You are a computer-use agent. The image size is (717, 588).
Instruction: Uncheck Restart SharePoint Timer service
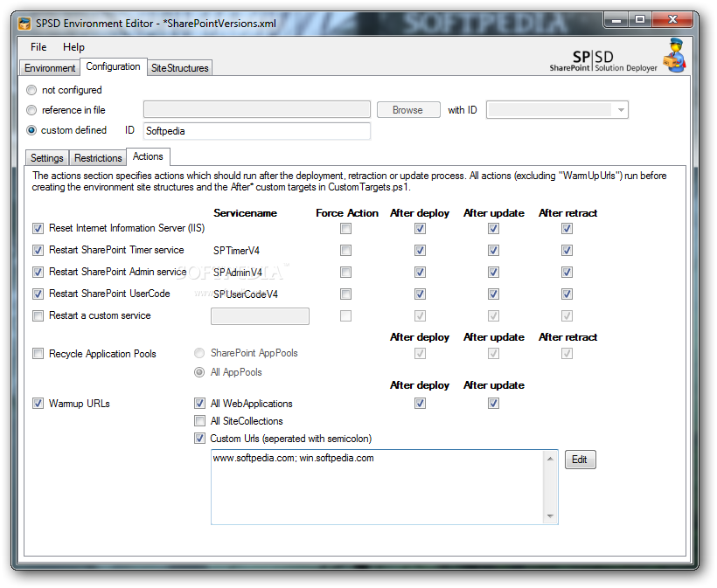point(38,250)
